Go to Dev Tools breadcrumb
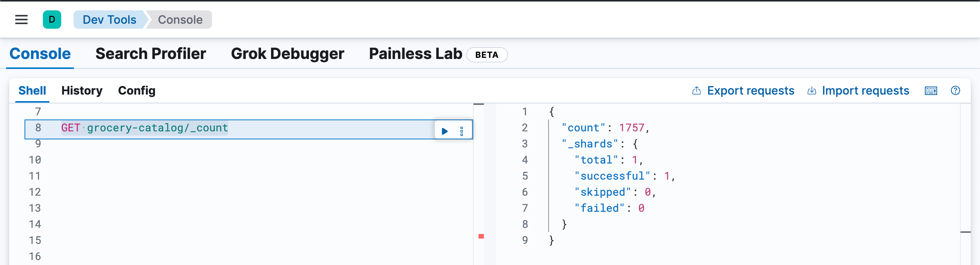The width and height of the screenshot is (980, 265). point(109,20)
